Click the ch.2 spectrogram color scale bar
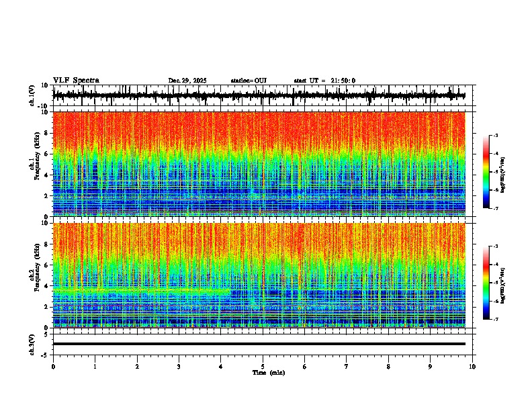Image resolution: width=532 pixels, height=411 pixels. tap(486, 283)
